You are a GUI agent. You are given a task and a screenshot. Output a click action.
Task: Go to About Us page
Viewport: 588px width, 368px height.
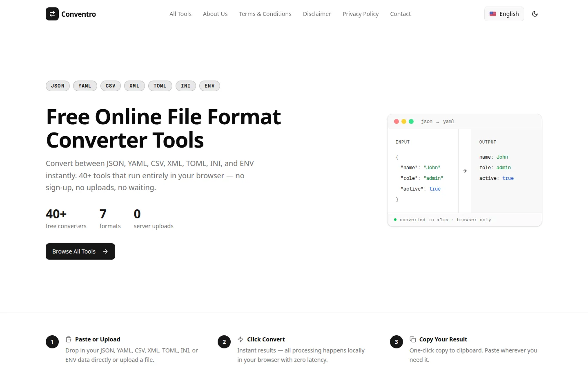coord(215,14)
